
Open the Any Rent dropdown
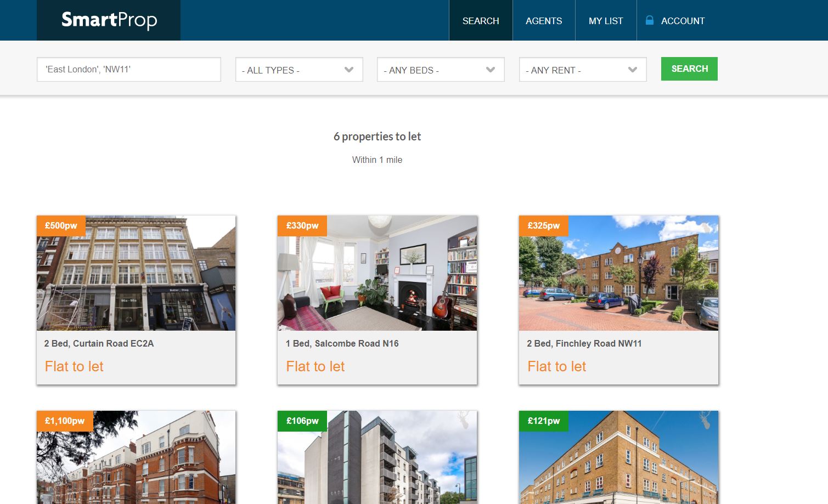pyautogui.click(x=583, y=70)
